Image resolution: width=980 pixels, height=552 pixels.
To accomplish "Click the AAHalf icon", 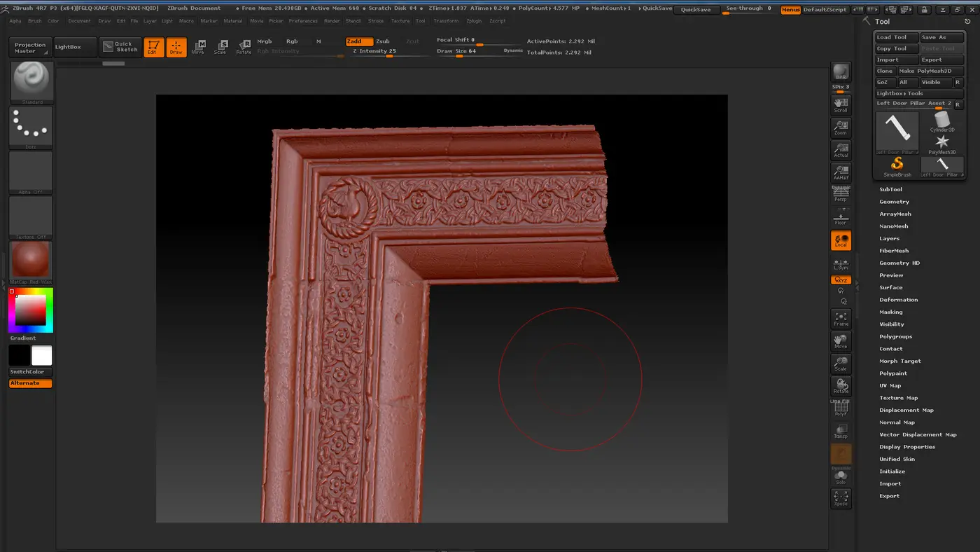I will pyautogui.click(x=841, y=172).
